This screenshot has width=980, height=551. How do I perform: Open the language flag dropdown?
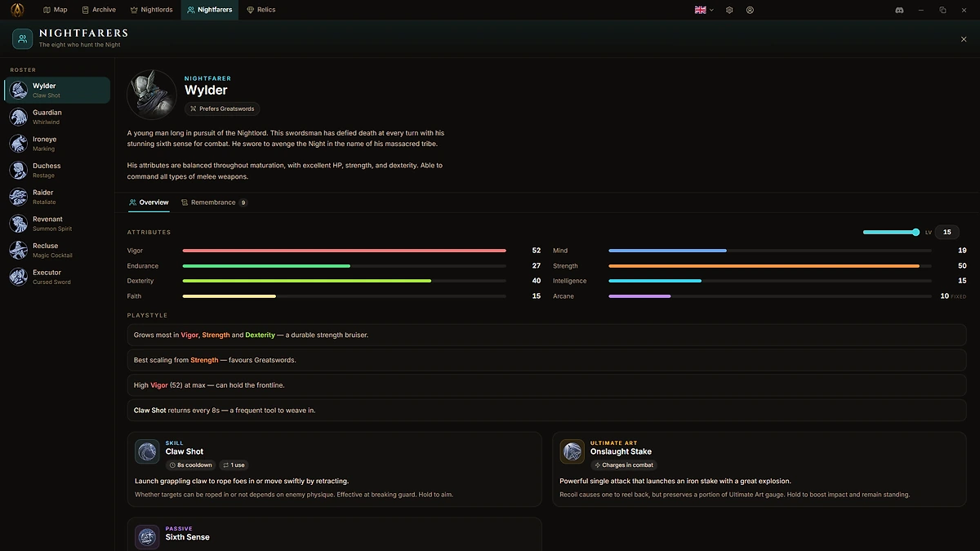(x=704, y=10)
